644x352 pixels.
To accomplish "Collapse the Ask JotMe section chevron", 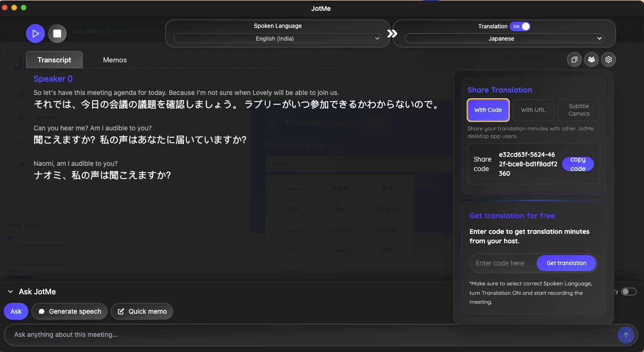I will tap(10, 292).
